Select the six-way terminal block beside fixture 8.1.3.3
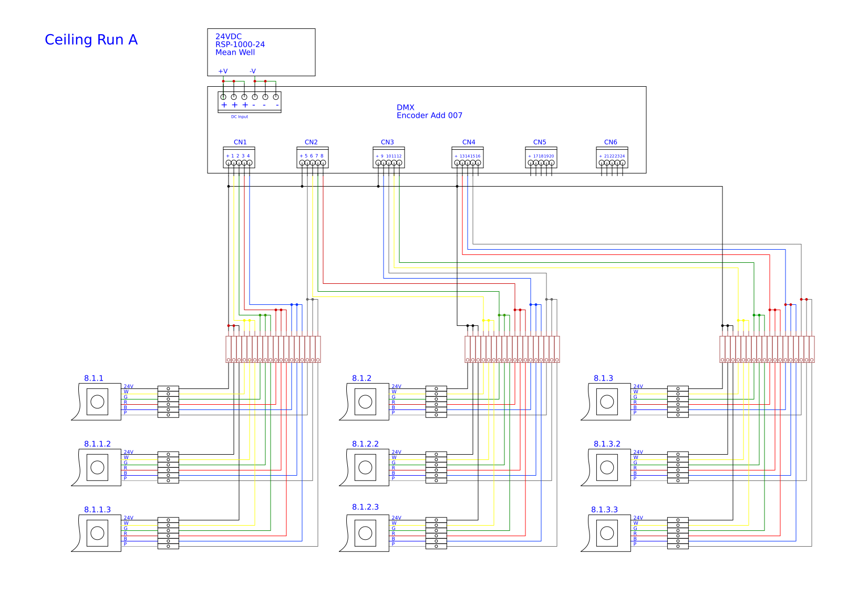This screenshot has width=868, height=615. [x=678, y=534]
